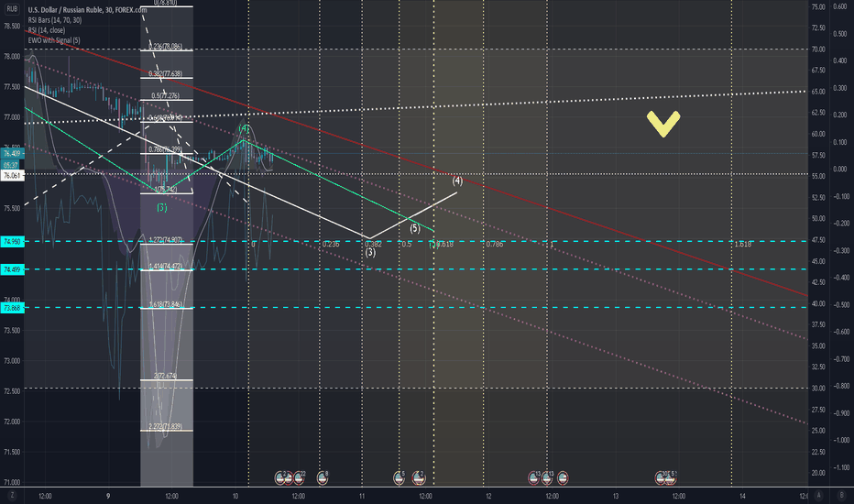Open the event marker labeled 8
The height and width of the screenshot is (504, 854).
[x=323, y=477]
